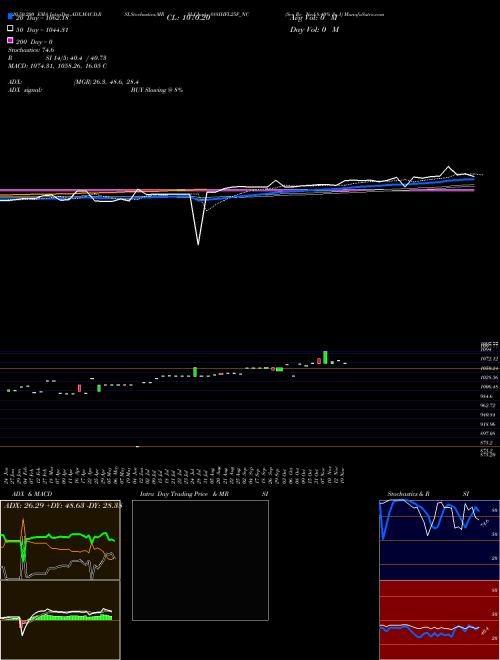This screenshot has height=660, width=500.
Task: Click the blue Stochastics oscillator panel
Action: [x=439, y=540]
